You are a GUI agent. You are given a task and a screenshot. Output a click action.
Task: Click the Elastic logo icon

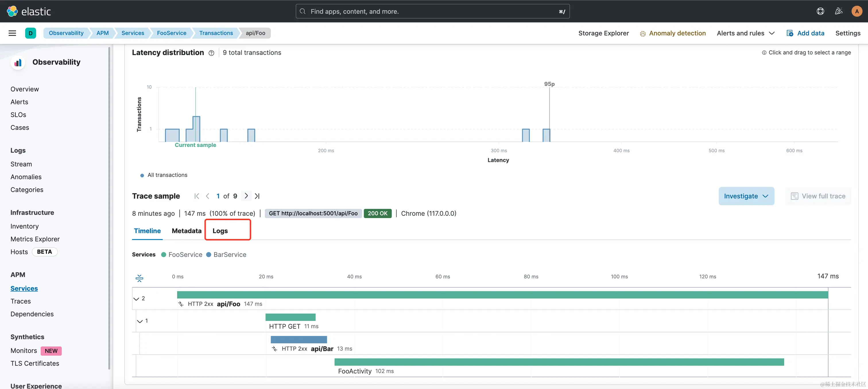[12, 11]
